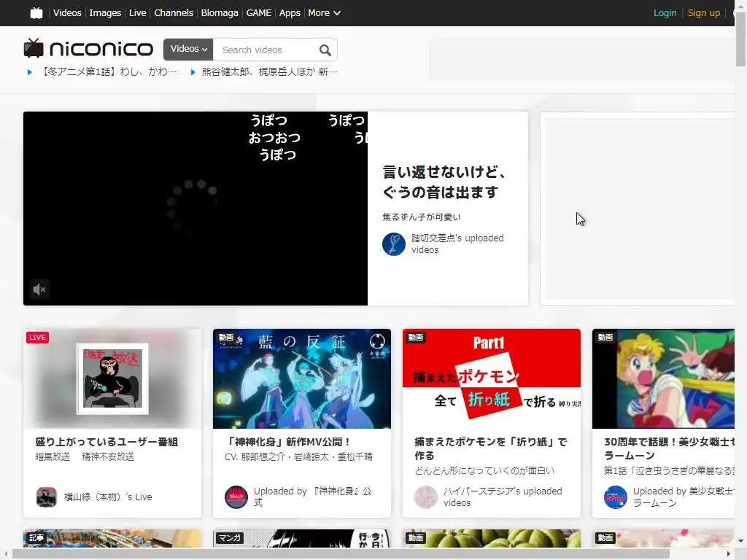The width and height of the screenshot is (747, 560).
Task: Click the blue arrow before 熊谷健太郎 ticker
Action: [x=193, y=72]
